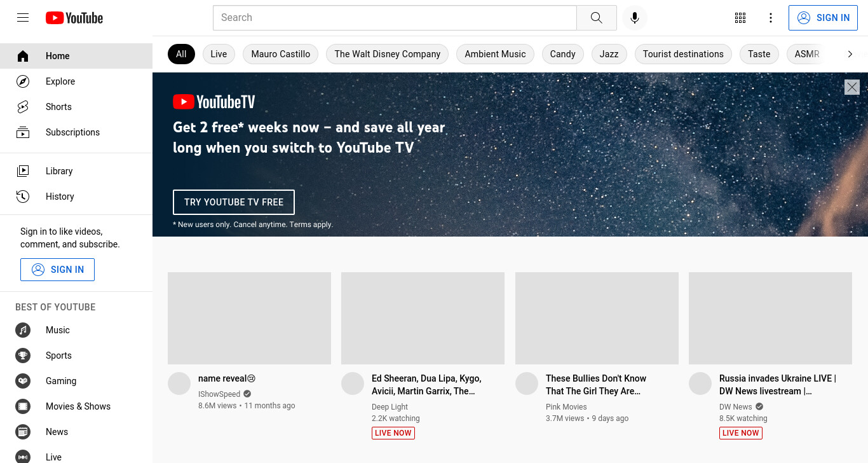Click the BEST OF YOUTUBE heading
This screenshot has height=463, width=868.
55,307
